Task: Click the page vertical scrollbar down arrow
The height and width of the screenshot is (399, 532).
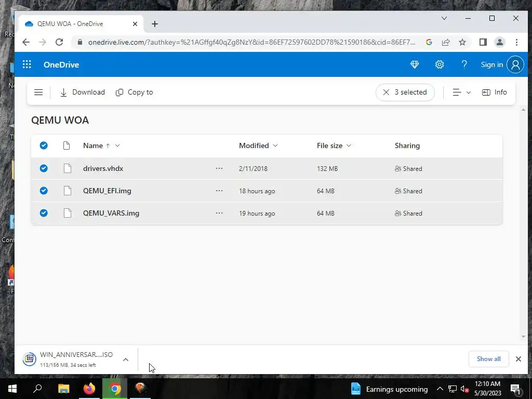Action: (523, 337)
